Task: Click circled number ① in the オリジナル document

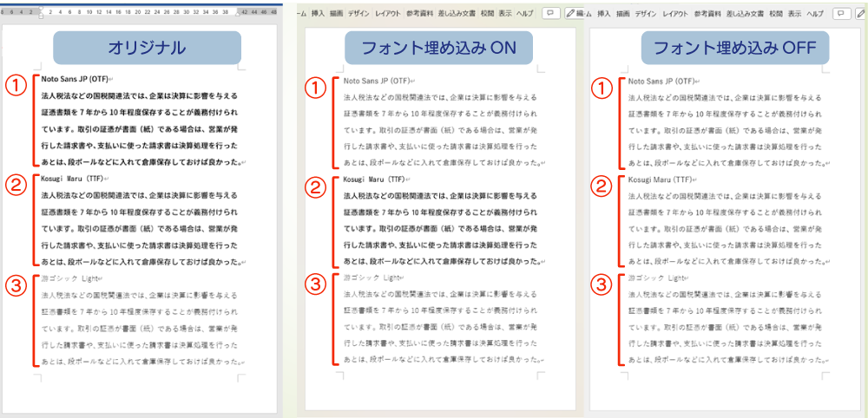Action: (x=15, y=86)
